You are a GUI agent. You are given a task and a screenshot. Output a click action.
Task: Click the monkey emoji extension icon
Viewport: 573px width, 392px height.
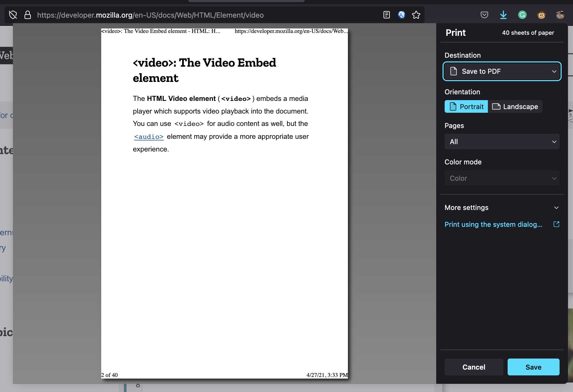pyautogui.click(x=541, y=15)
